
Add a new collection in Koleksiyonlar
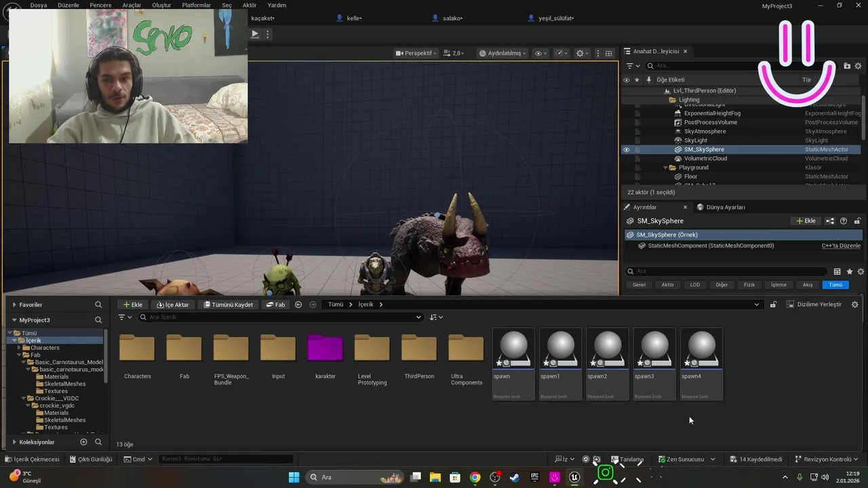point(83,442)
